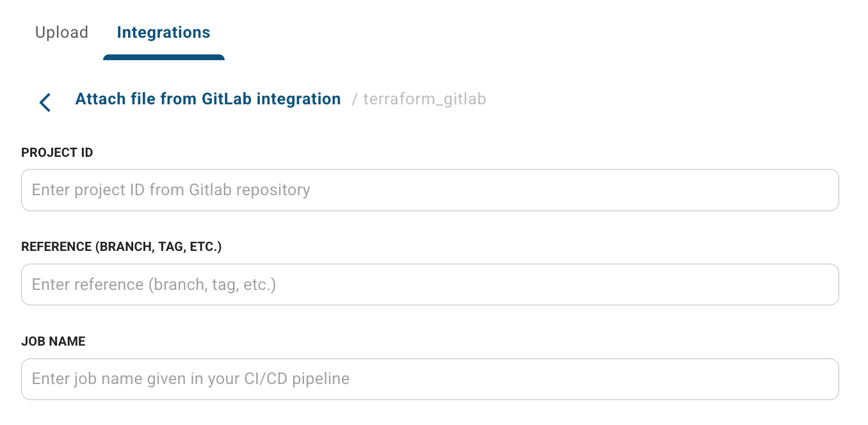Select the Enter reference placeholder text
Viewport: 868px width, 425px height.
point(154,285)
